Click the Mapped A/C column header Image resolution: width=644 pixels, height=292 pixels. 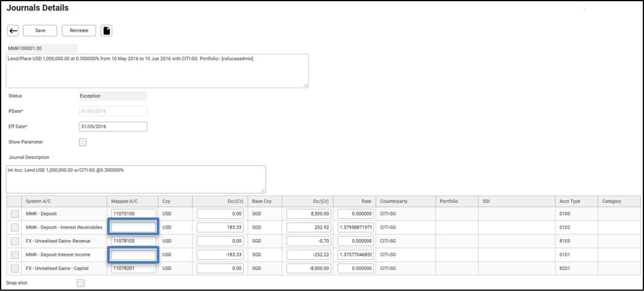point(124,201)
